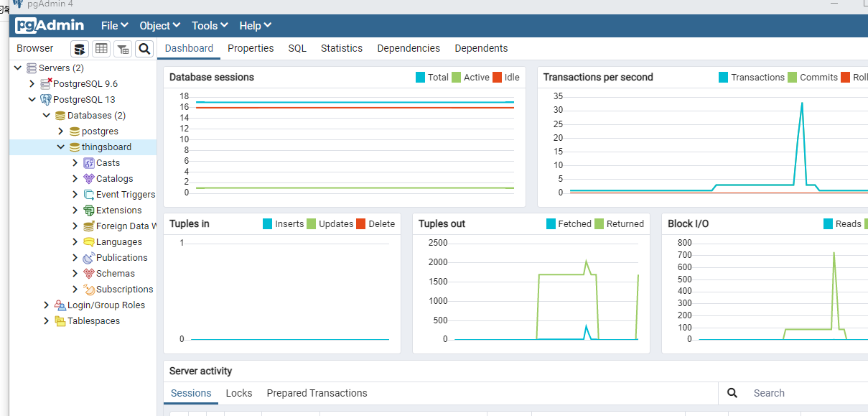This screenshot has width=868, height=416.
Task: Click the Extensions node icon
Action: coord(89,211)
